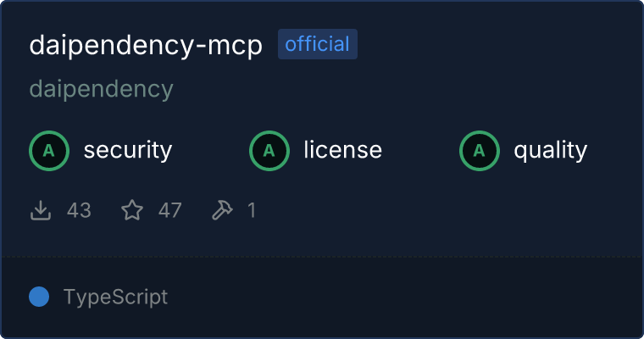644x339 pixels.
Task: Click the quality label text
Action: [551, 151]
